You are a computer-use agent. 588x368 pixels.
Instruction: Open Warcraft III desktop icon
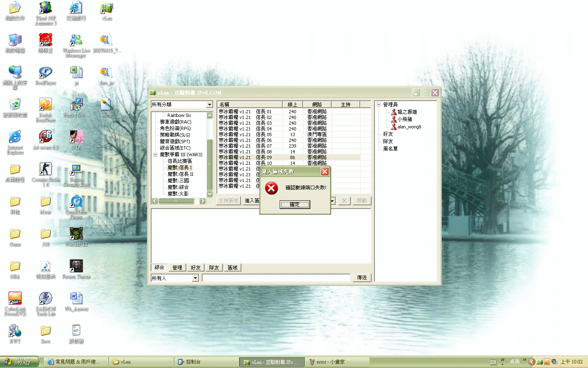(x=76, y=234)
